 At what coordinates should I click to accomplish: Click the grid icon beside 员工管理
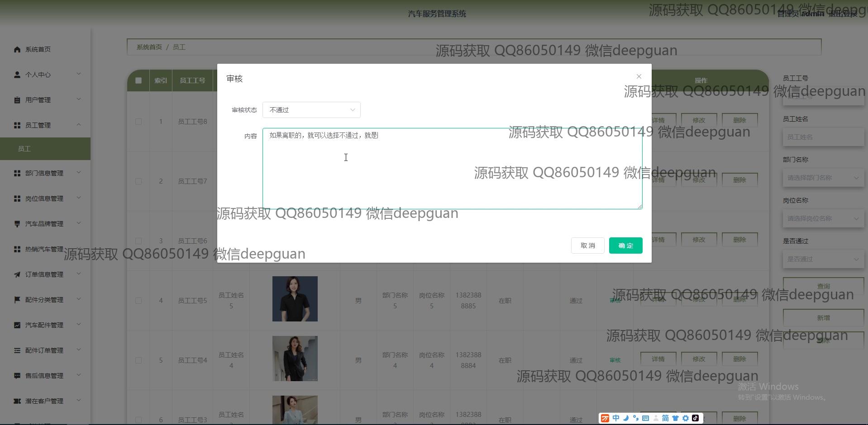[17, 125]
